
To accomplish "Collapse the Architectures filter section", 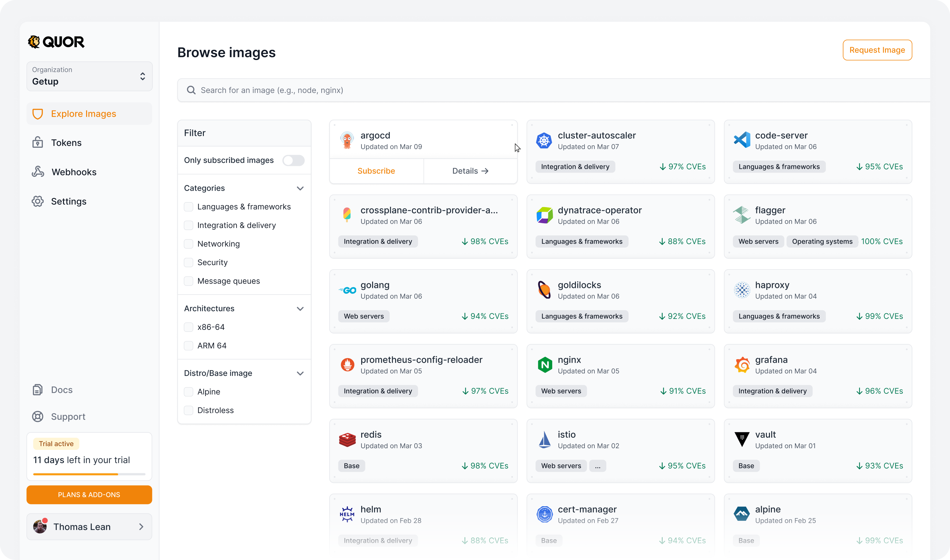I will [300, 309].
